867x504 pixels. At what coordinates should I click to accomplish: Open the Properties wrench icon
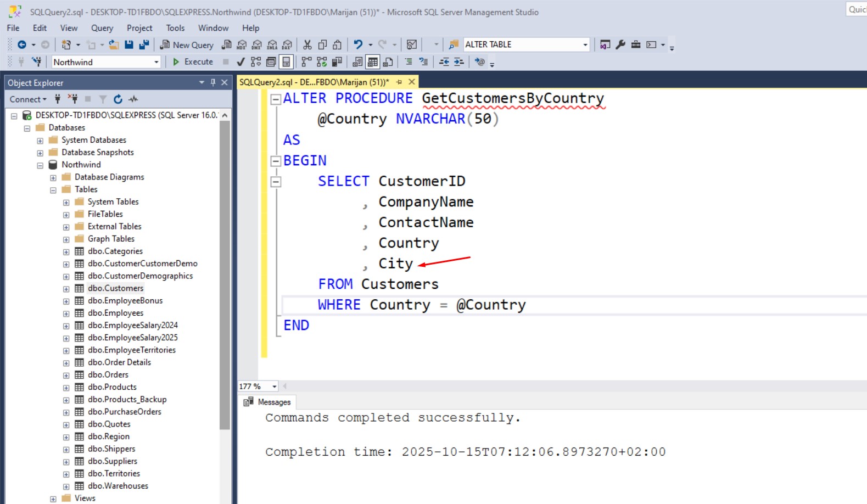tap(620, 45)
